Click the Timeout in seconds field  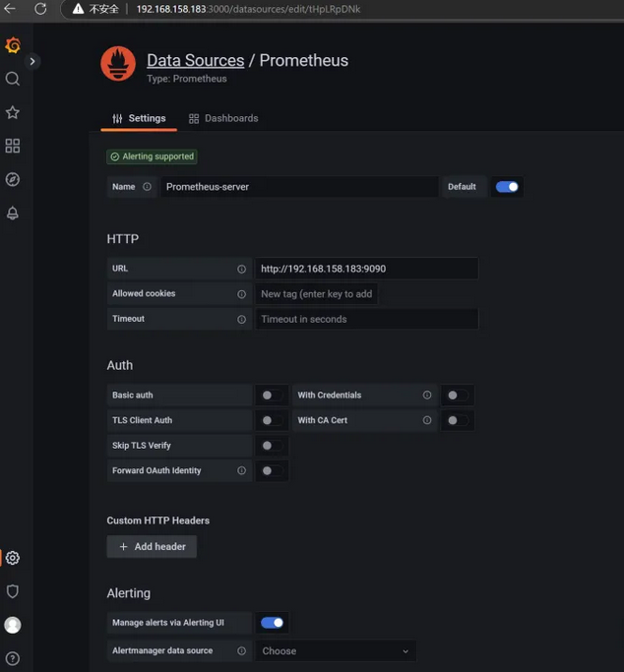pos(367,319)
